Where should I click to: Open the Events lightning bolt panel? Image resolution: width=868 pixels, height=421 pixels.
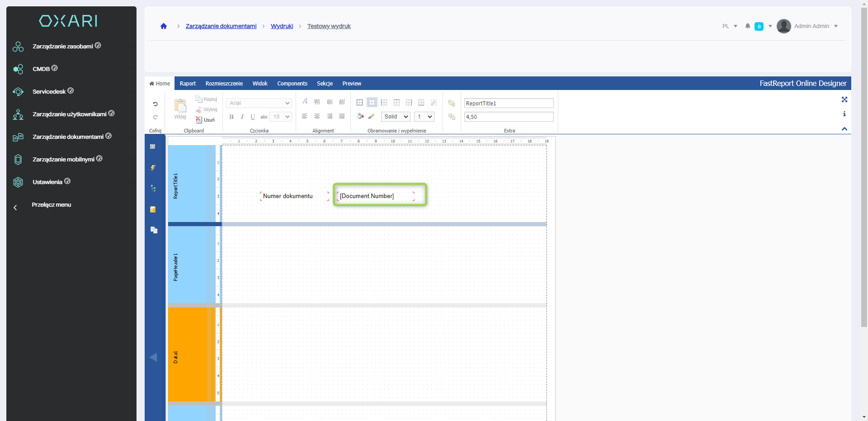[153, 168]
